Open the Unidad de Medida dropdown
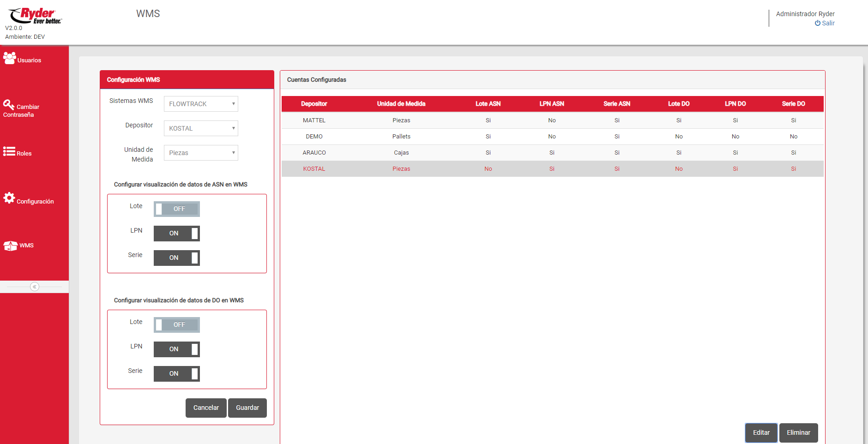The height and width of the screenshot is (444, 868). click(x=201, y=153)
